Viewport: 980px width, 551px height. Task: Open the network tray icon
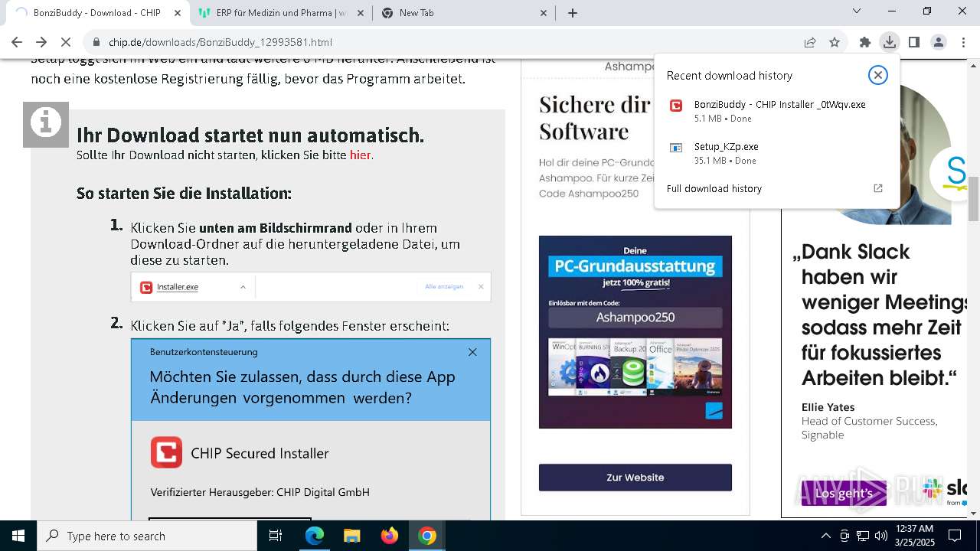click(863, 536)
